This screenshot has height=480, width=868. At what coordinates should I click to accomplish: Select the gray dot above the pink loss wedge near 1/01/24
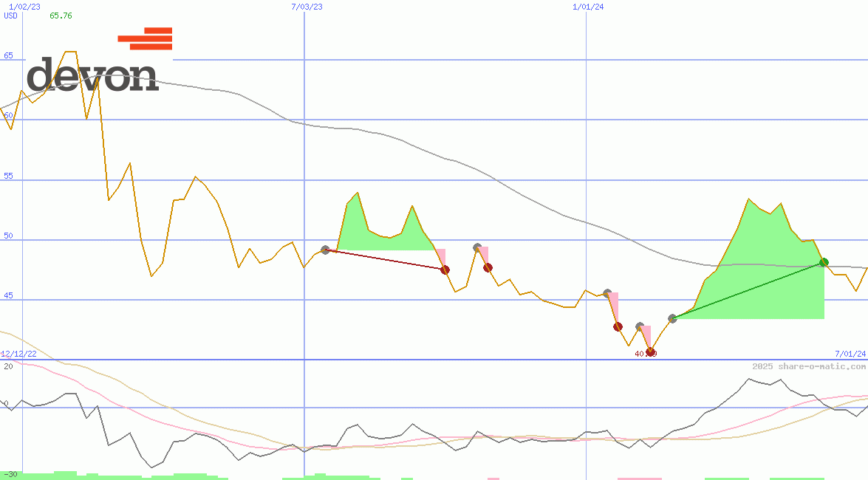pos(607,292)
